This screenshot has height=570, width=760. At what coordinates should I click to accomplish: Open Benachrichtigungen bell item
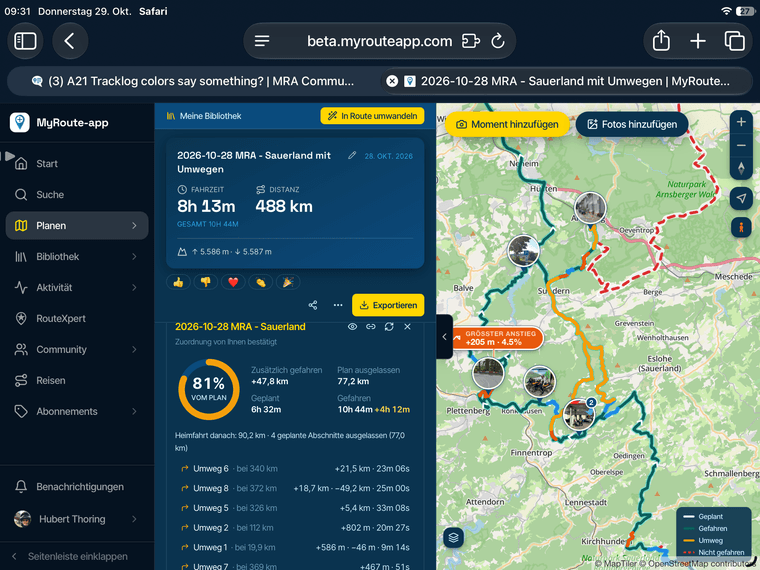77,487
